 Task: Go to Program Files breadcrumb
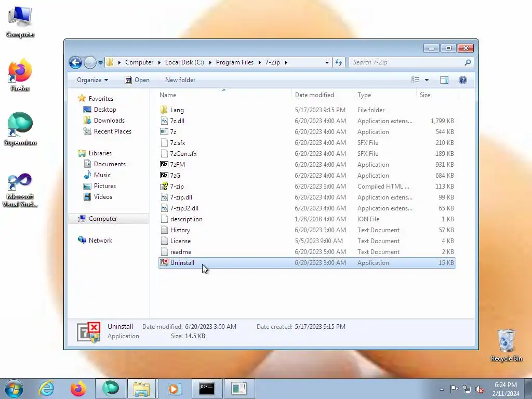(235, 62)
